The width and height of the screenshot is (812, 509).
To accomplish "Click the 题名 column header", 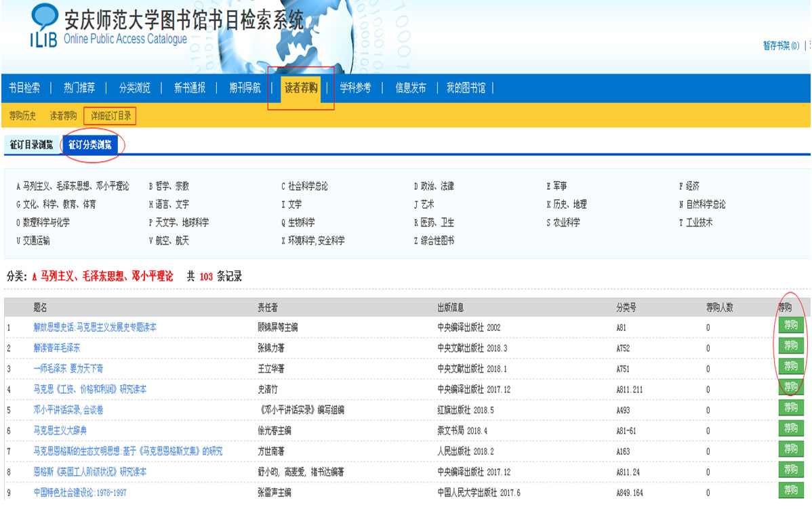I will (x=41, y=307).
